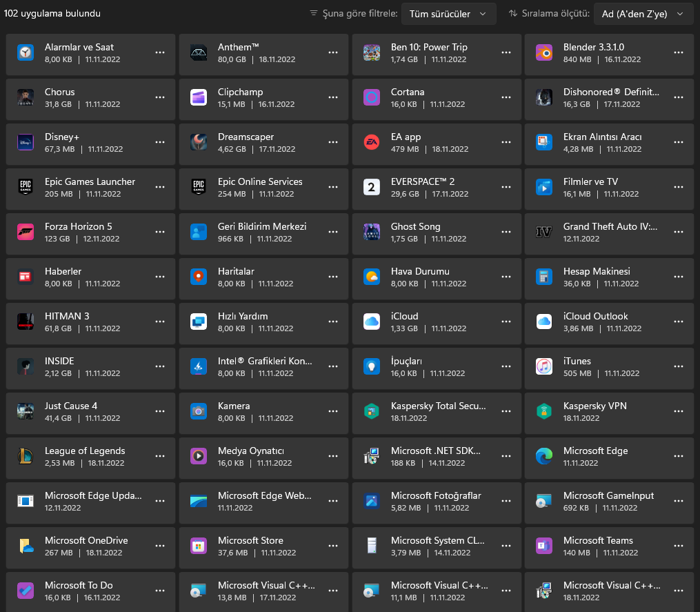Click the Anthem app icon
The image size is (700, 612).
(x=198, y=52)
